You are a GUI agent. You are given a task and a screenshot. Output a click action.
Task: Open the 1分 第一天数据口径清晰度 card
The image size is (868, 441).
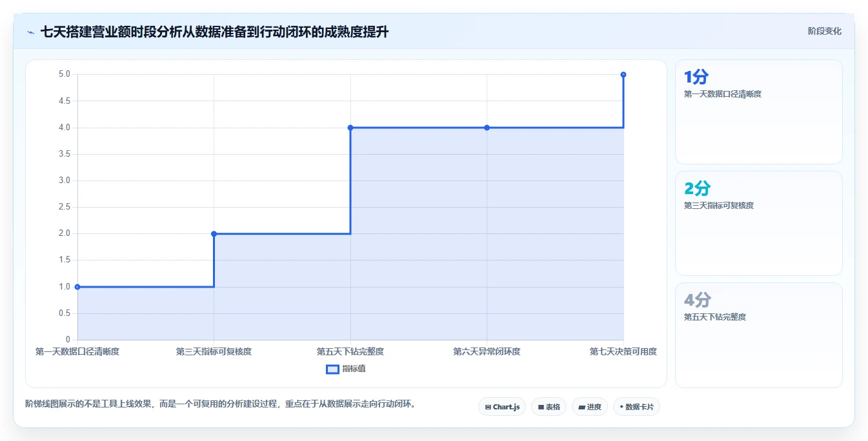[x=758, y=112]
